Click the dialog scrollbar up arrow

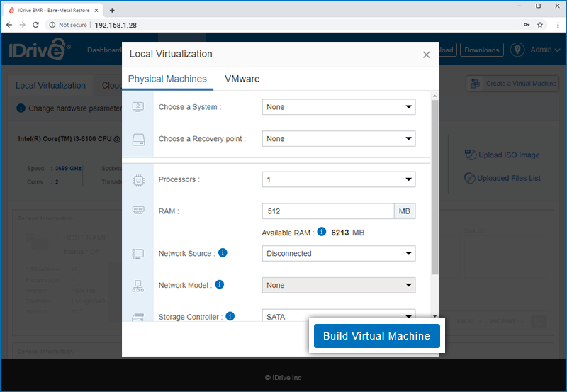coord(434,96)
